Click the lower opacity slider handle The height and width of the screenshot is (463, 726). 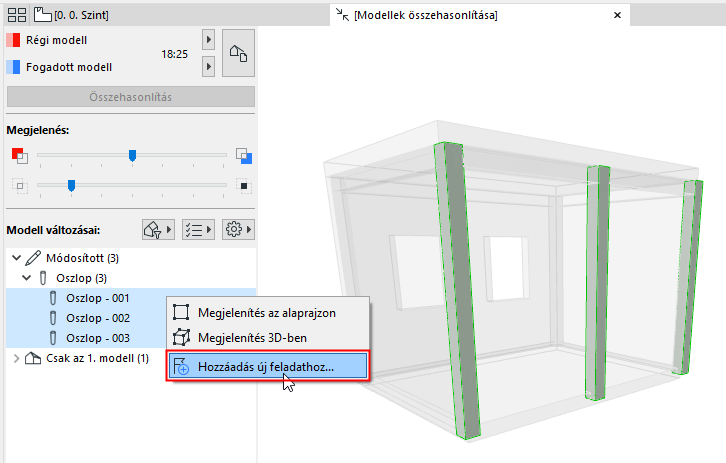click(71, 186)
